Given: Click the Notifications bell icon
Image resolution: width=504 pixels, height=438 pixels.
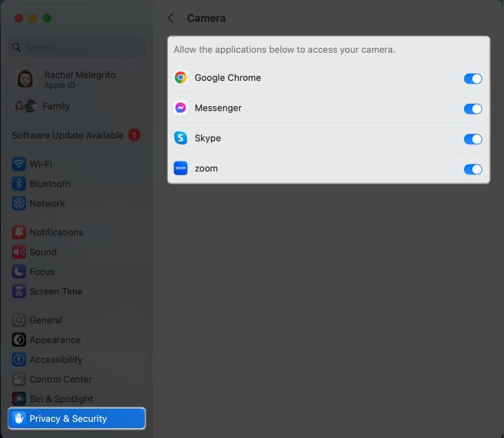Looking at the screenshot, I should [x=19, y=232].
